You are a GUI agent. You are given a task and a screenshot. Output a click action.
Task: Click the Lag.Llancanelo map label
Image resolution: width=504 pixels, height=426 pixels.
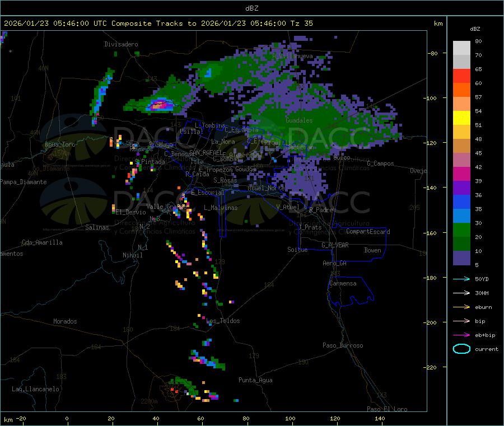(x=35, y=389)
